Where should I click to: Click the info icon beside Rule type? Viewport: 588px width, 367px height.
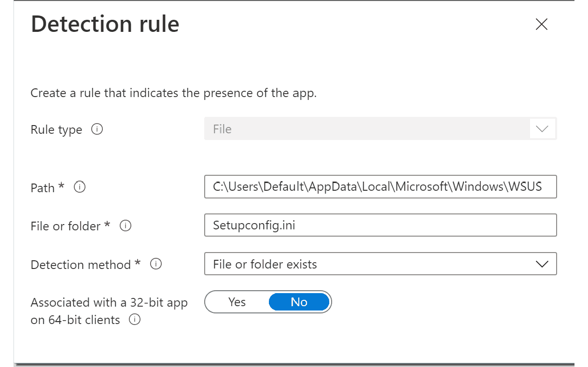(x=97, y=129)
